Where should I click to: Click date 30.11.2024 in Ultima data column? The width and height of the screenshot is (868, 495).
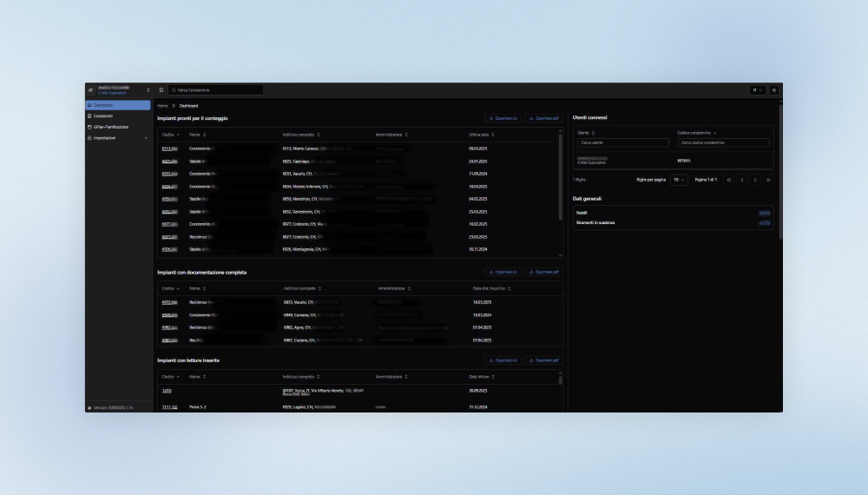click(477, 249)
